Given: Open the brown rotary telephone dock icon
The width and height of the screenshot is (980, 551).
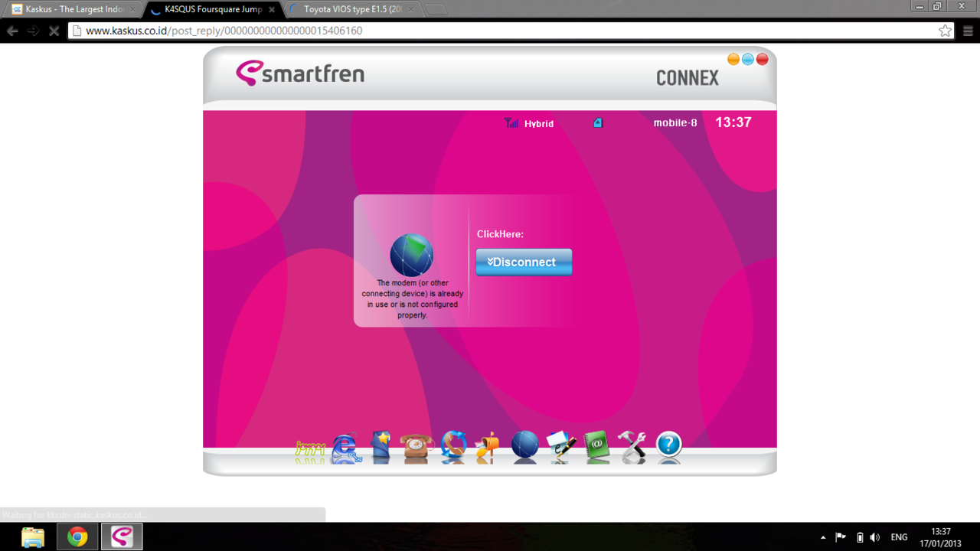Looking at the screenshot, I should point(416,446).
